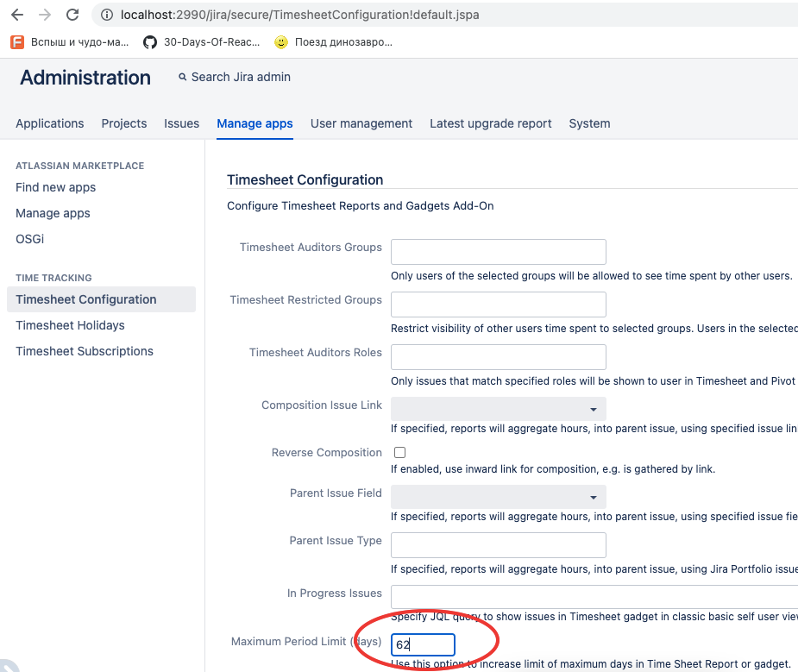Click the browser forward arrow
The height and width of the screenshot is (672, 798).
tap(45, 15)
